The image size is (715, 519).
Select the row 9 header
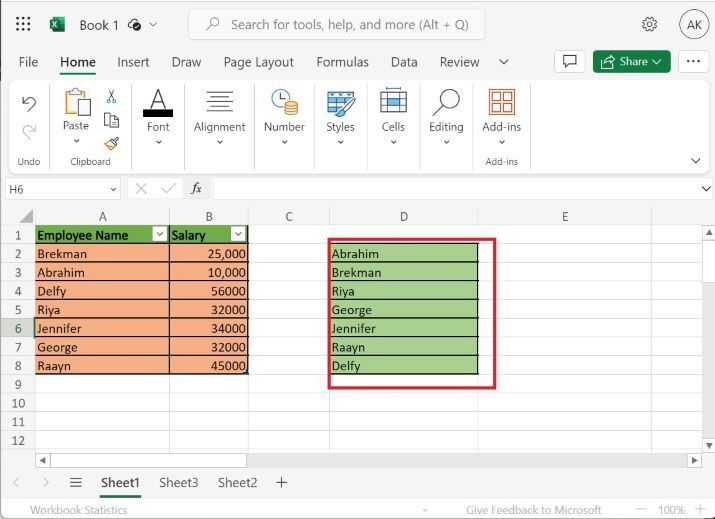click(18, 384)
